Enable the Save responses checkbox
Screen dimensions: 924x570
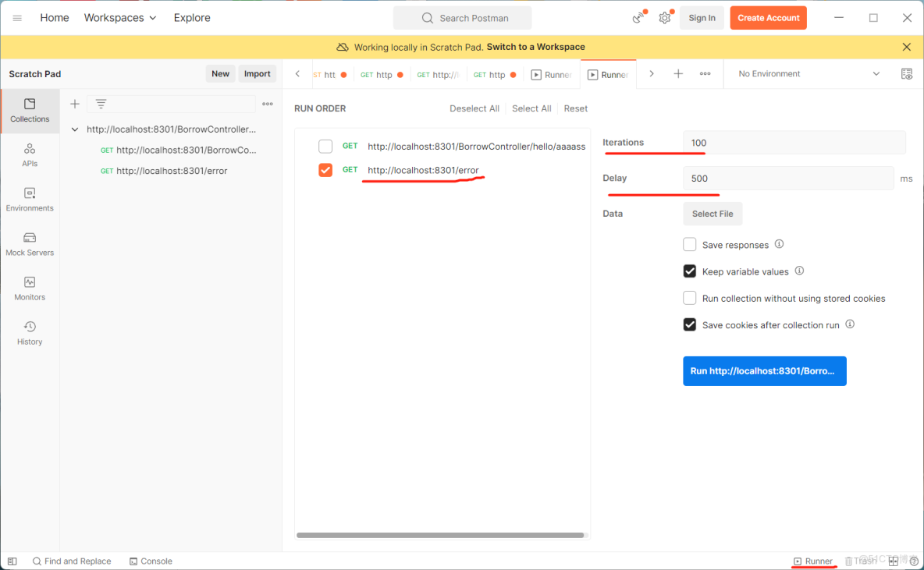(690, 244)
